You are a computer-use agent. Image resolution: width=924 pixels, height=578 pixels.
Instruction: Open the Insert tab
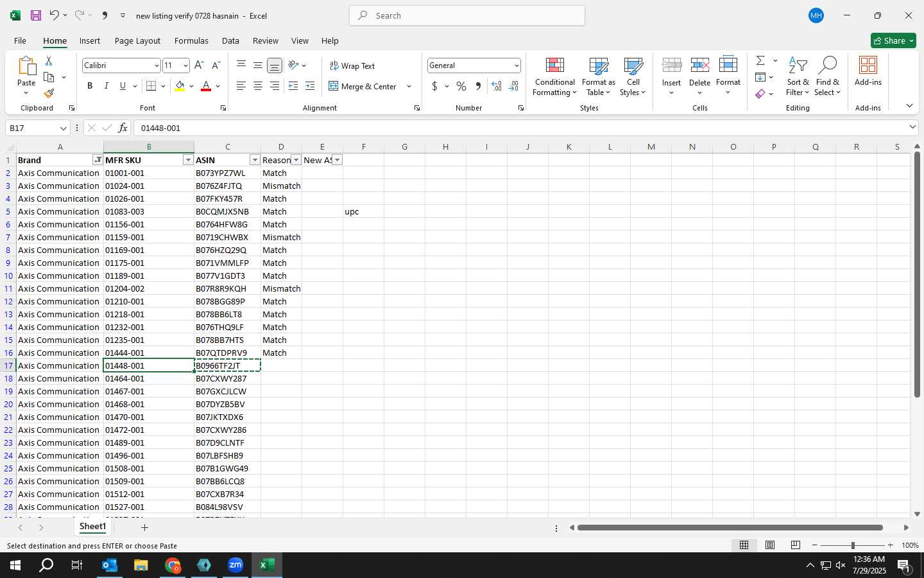[x=90, y=40]
